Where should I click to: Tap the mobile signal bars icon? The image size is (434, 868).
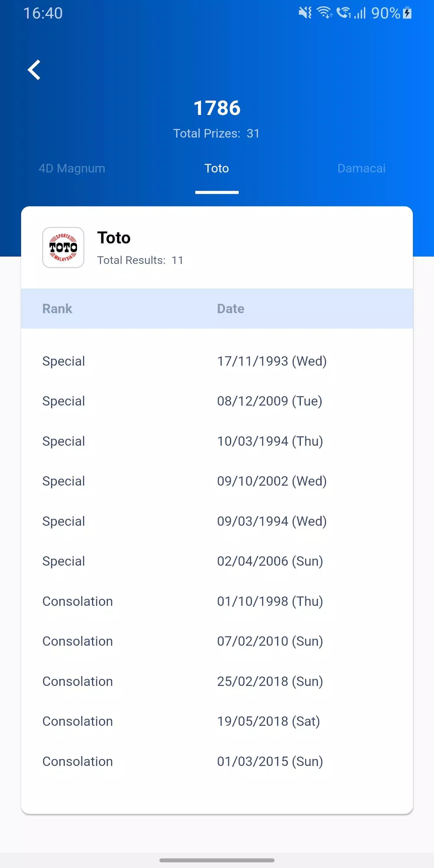(x=360, y=13)
